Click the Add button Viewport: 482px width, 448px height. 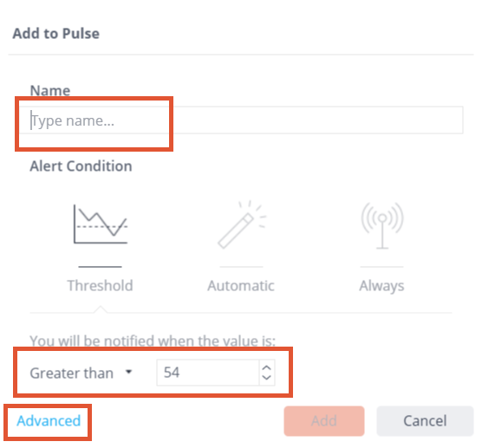tap(324, 421)
